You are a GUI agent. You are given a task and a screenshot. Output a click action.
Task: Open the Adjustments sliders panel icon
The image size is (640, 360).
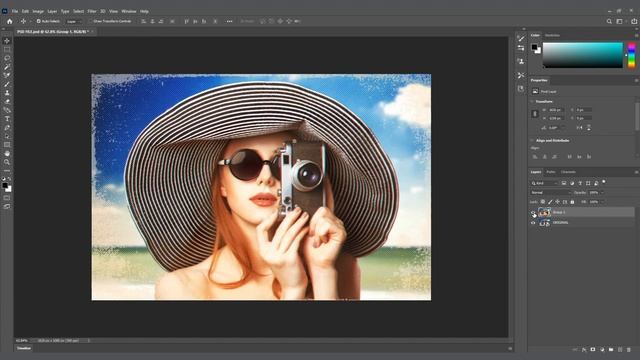tap(521, 48)
